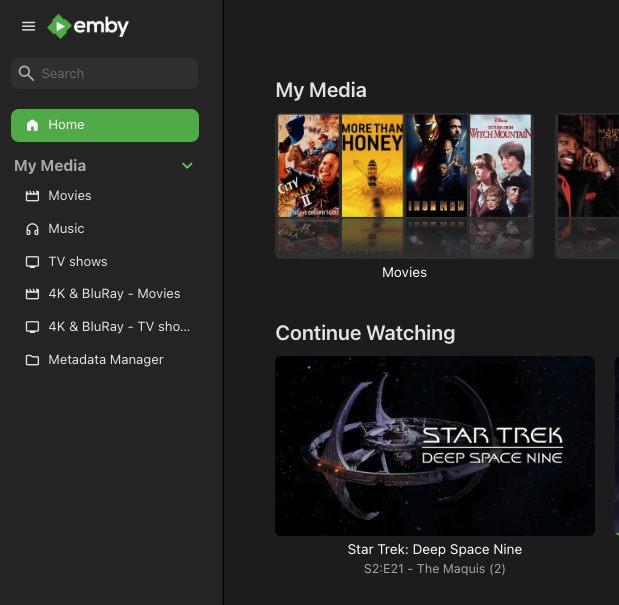Click the Movies label under the collage
Image resolution: width=619 pixels, height=605 pixels.
(x=404, y=272)
